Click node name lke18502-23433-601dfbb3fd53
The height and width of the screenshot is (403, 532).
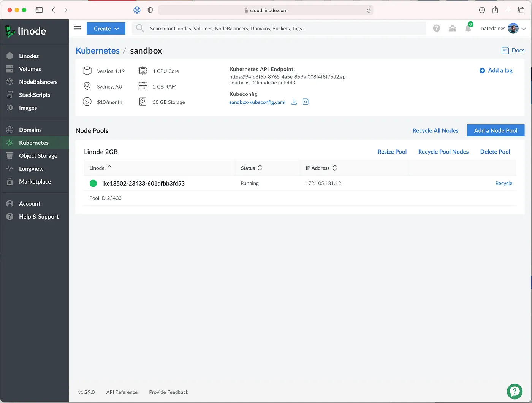[x=143, y=183]
